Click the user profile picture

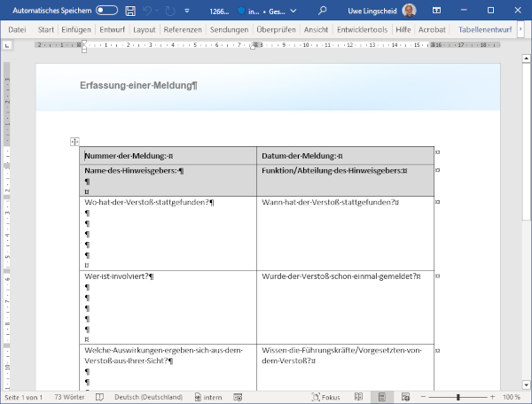(409, 11)
